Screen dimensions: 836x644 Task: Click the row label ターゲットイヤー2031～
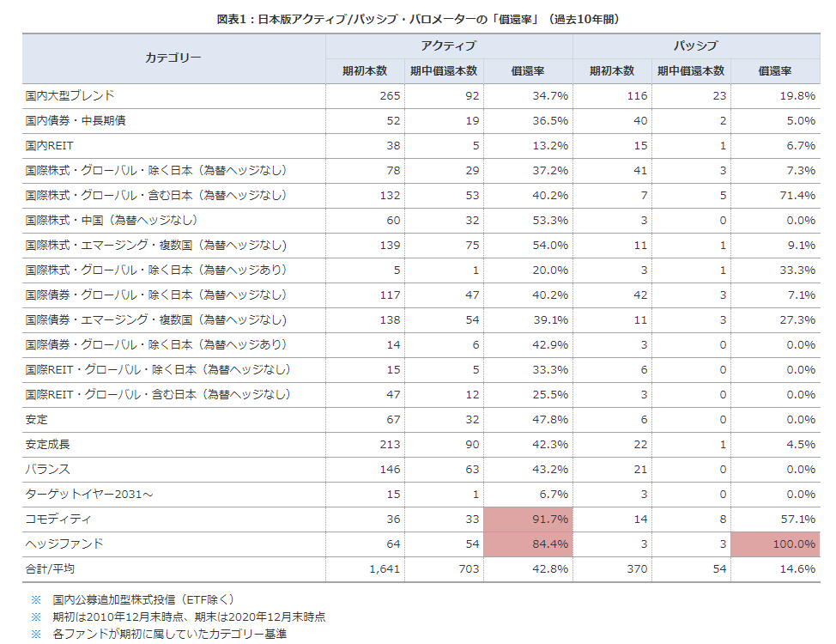tap(89, 494)
